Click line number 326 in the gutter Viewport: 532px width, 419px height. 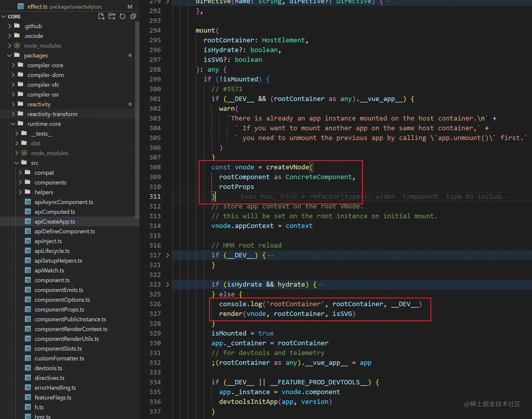coord(155,304)
